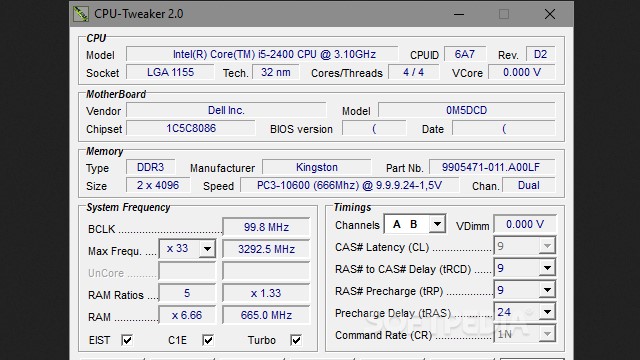Click the Speed field PC3-10600
Image resolution: width=640 pixels, height=360 pixels.
click(x=349, y=185)
